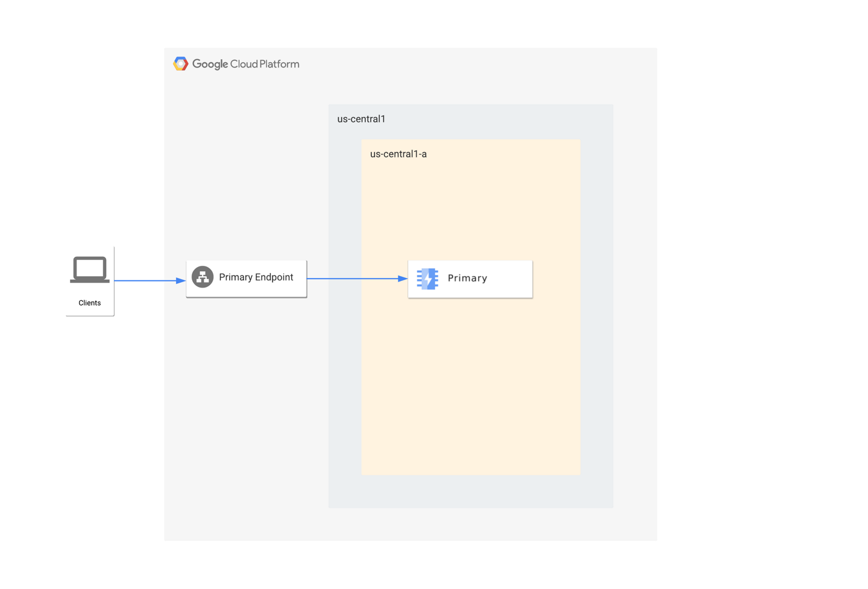The width and height of the screenshot is (868, 589).
Task: Click the arrow connecting Primary Endpoint to Primary
Action: pyautogui.click(x=357, y=279)
